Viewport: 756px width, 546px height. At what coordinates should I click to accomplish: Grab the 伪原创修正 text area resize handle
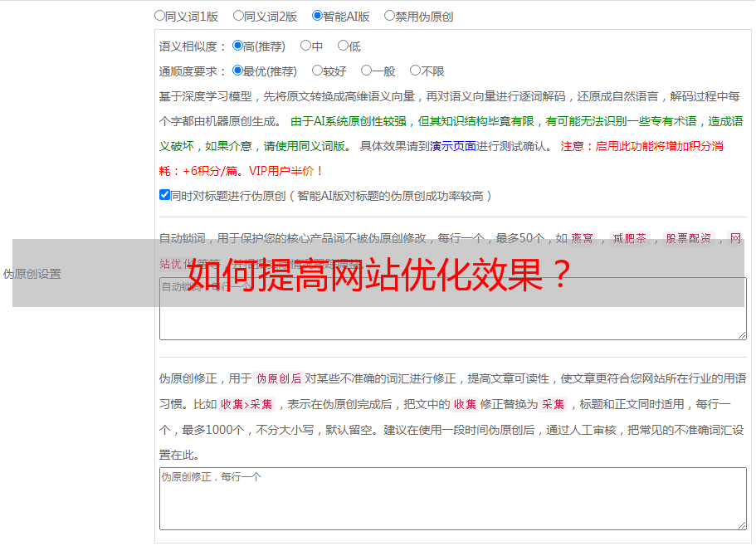[x=741, y=524]
